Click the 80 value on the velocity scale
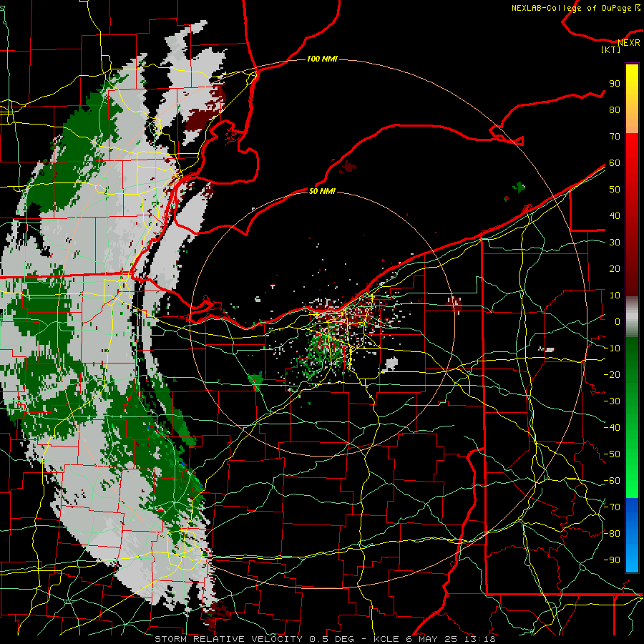 (x=615, y=110)
